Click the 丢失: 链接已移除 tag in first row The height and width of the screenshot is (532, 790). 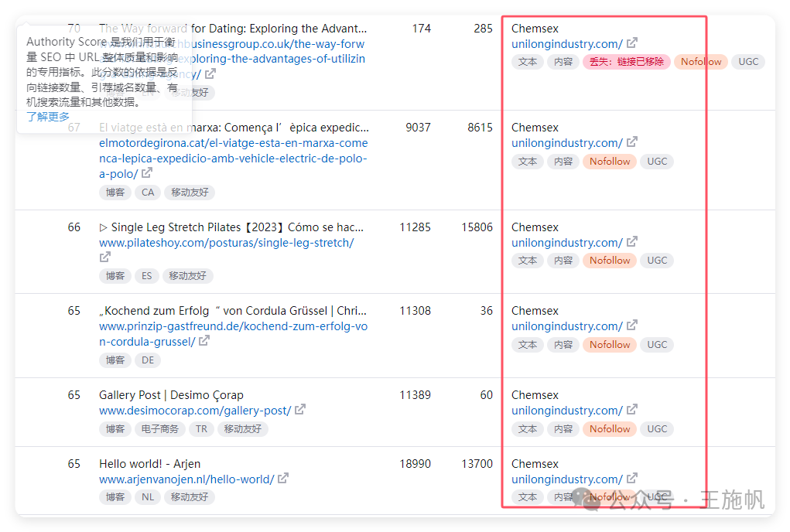(626, 62)
